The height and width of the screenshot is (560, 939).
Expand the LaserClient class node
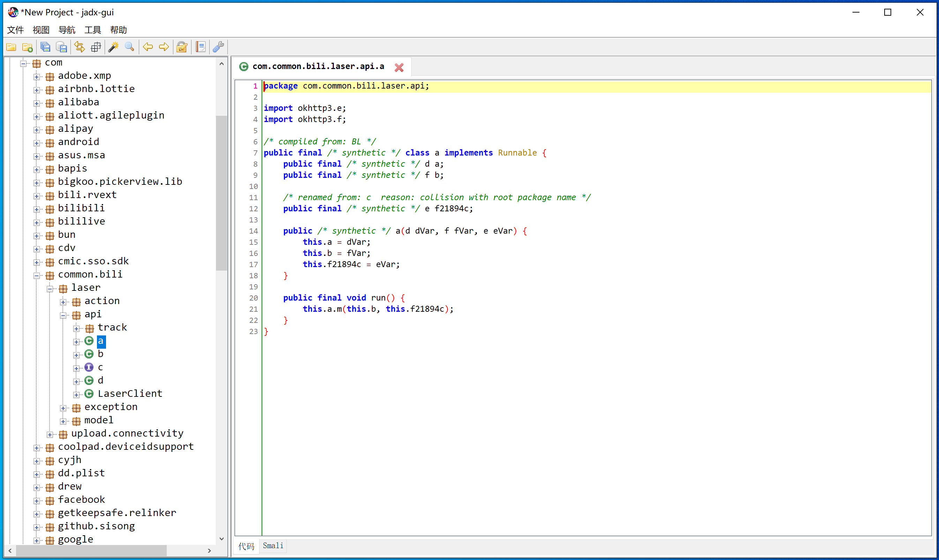[76, 395]
